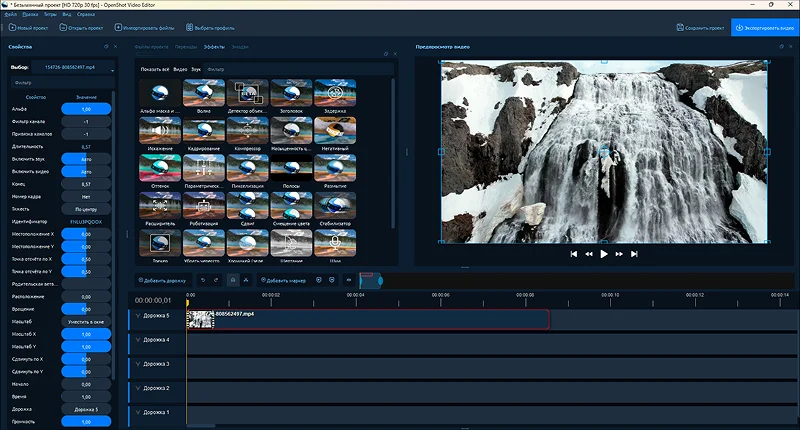
Task: Select the Роботизация effect
Action: [x=204, y=205]
